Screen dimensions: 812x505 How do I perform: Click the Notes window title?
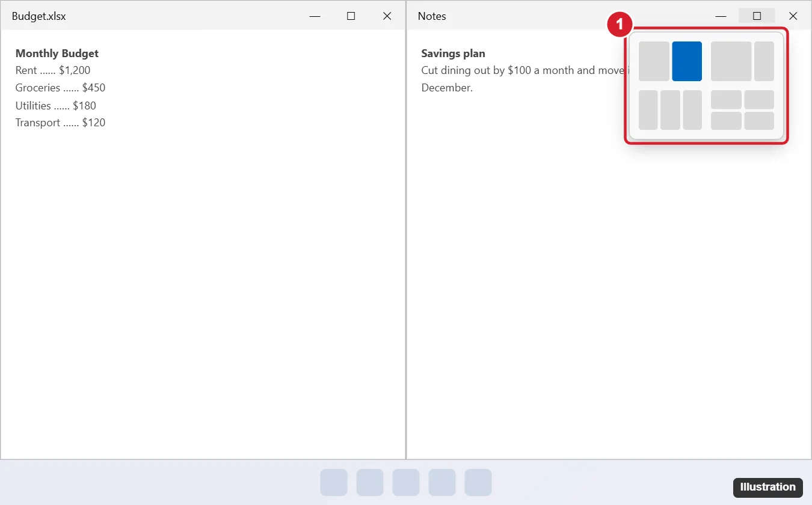[432, 16]
